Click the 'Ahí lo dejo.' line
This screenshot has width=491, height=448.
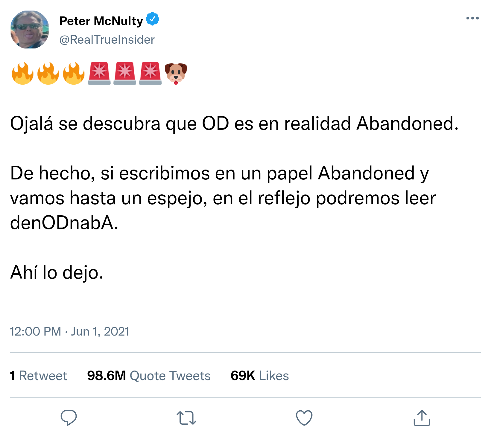tap(57, 273)
